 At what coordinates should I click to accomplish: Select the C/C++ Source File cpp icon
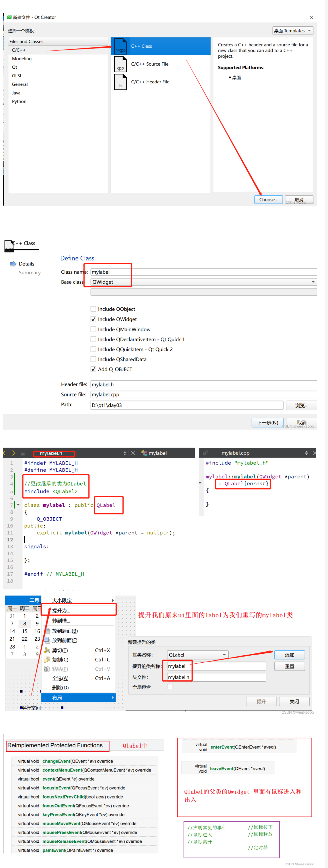(120, 64)
